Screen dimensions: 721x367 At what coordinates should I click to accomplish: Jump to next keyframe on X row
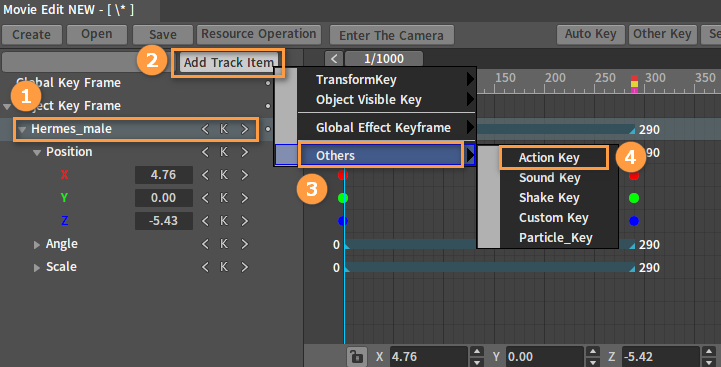(x=245, y=175)
